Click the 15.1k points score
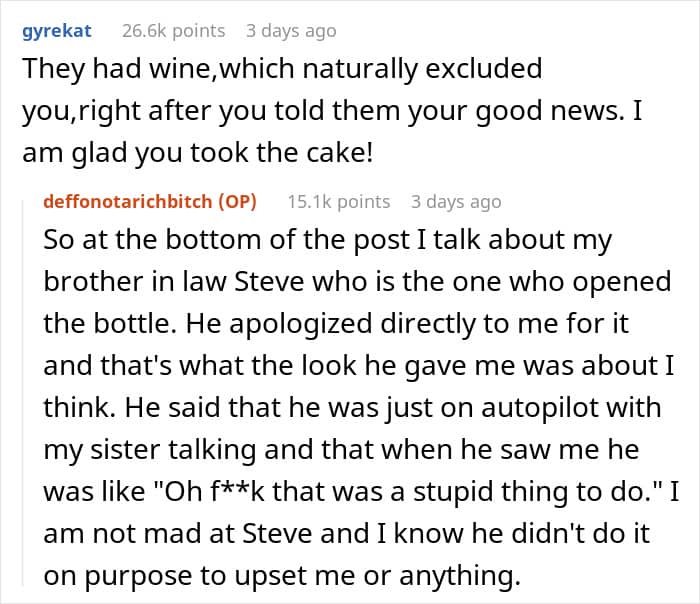 tap(338, 201)
